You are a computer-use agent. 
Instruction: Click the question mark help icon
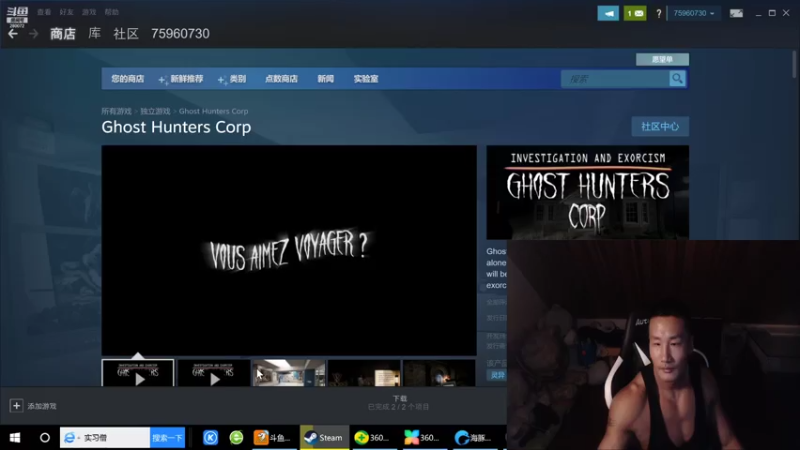pyautogui.click(x=659, y=13)
